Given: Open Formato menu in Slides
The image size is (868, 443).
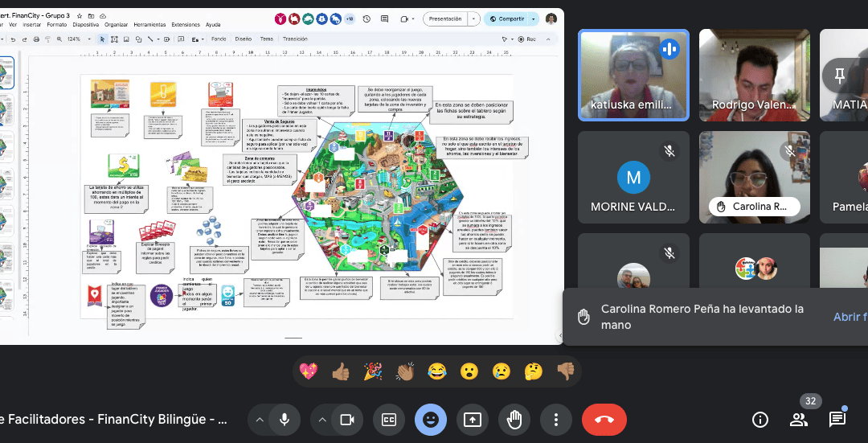Looking at the screenshot, I should (56, 24).
